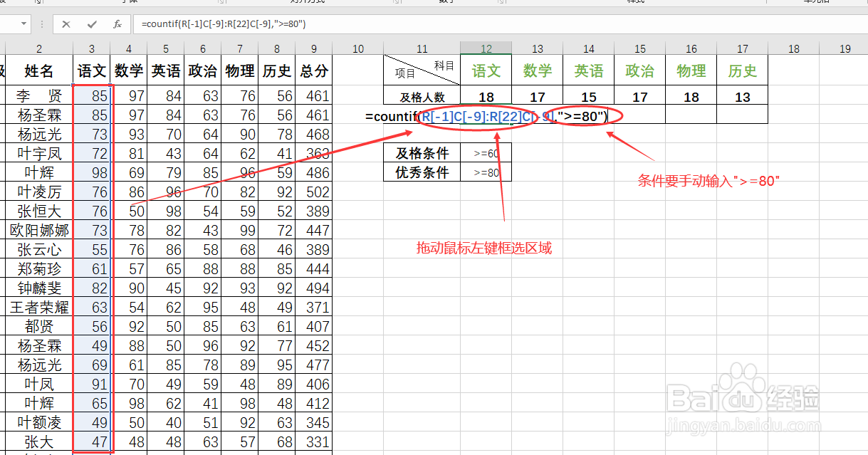Select 及格人数 value 15 under 英语
Image resolution: width=868 pixels, height=455 pixels.
click(x=589, y=97)
